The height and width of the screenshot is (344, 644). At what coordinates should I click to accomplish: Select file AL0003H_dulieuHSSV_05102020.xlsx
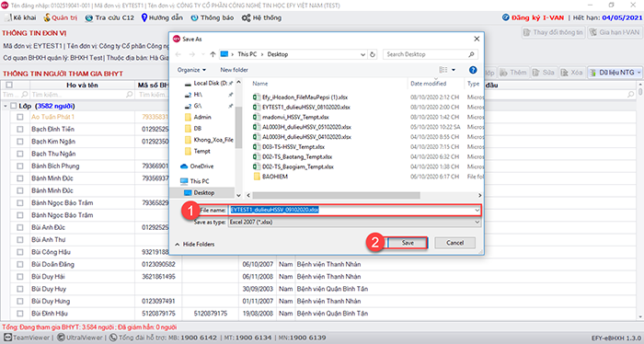click(x=303, y=127)
